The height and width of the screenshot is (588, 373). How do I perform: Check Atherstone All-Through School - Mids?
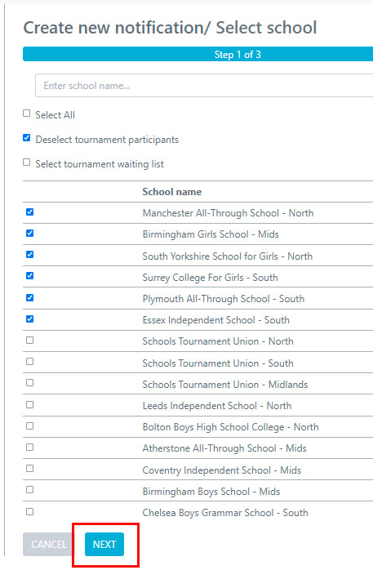(30, 447)
